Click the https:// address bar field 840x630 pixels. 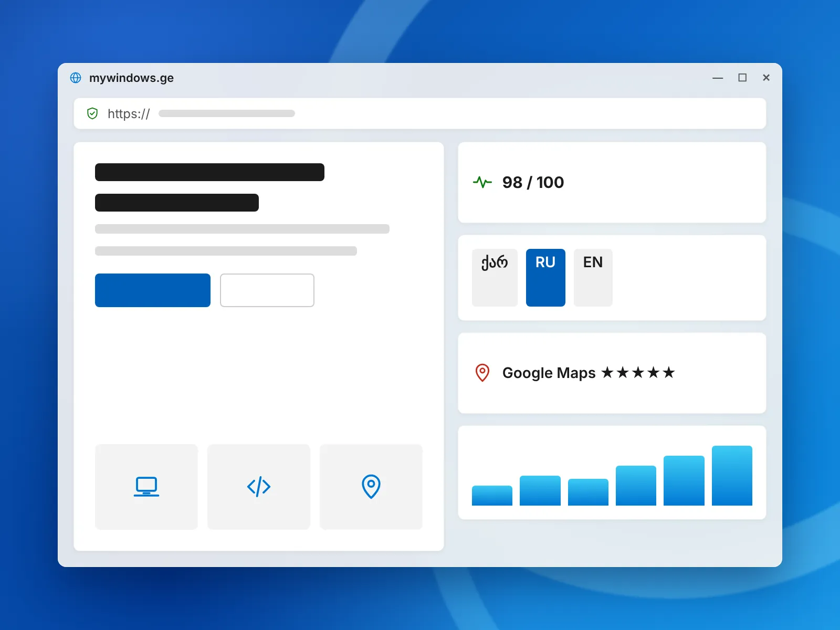(420, 113)
